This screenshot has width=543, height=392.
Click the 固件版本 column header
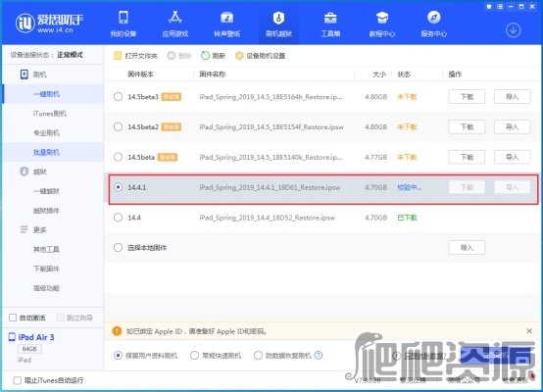pos(140,74)
